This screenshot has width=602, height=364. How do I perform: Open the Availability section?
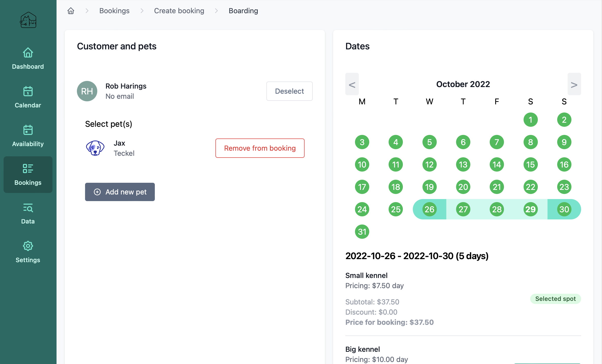coord(28,136)
